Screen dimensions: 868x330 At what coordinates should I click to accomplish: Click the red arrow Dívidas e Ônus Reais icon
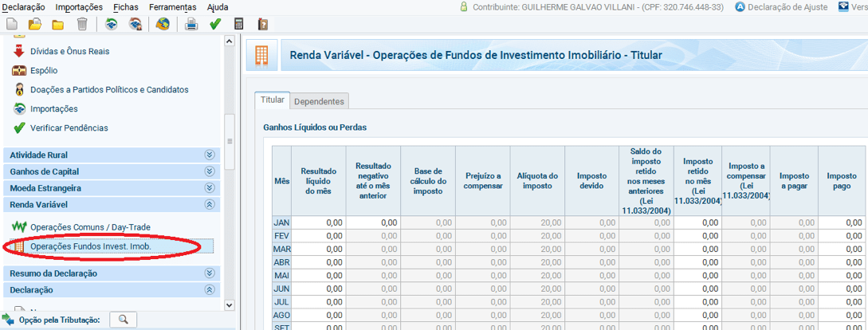[19, 51]
